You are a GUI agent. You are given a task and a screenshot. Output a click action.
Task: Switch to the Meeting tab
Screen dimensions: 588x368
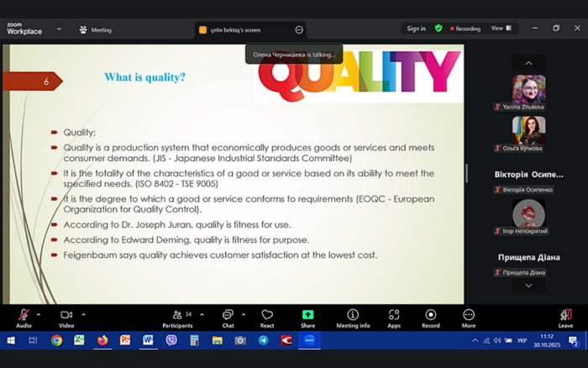[95, 29]
